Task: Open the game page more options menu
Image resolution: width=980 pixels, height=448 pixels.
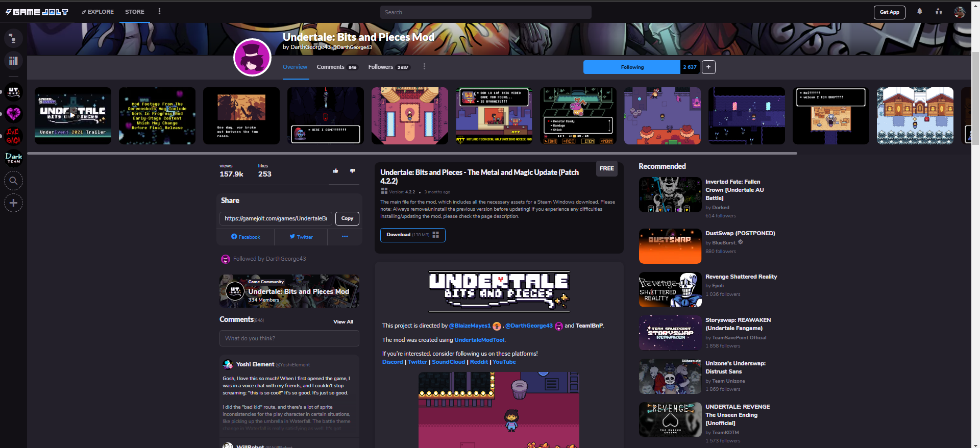Action: [424, 67]
